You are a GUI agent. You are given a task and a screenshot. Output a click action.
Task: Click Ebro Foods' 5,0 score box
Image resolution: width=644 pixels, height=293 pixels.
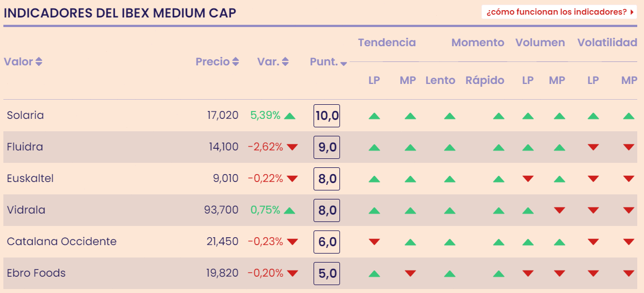coord(327,274)
